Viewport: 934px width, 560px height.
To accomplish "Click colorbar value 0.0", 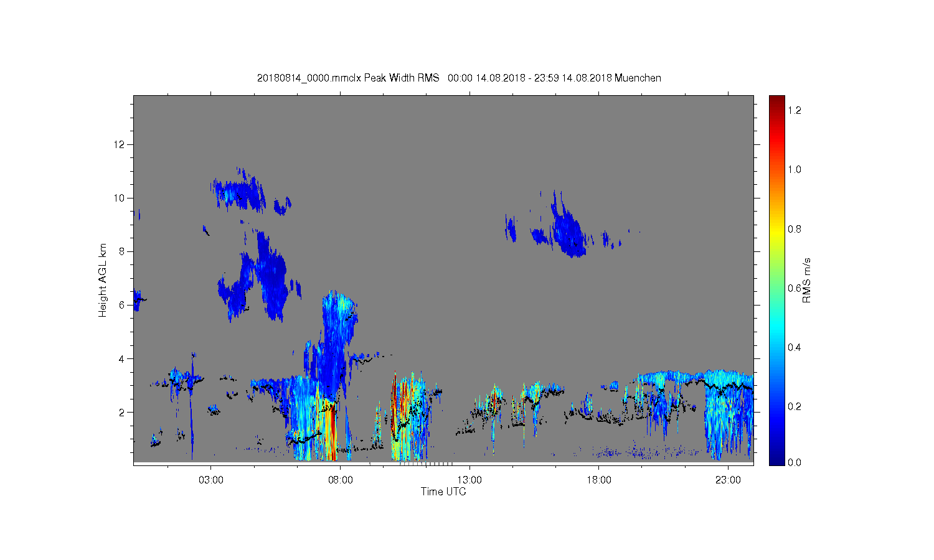I will pos(795,462).
